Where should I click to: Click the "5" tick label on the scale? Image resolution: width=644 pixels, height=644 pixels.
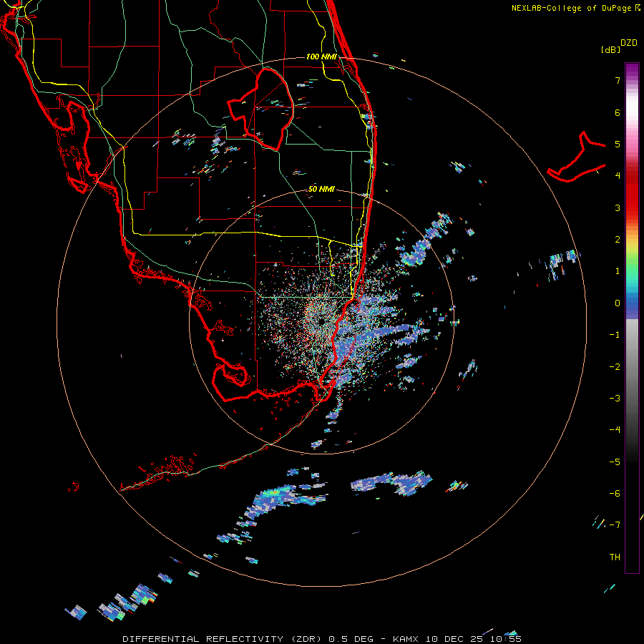point(618,144)
